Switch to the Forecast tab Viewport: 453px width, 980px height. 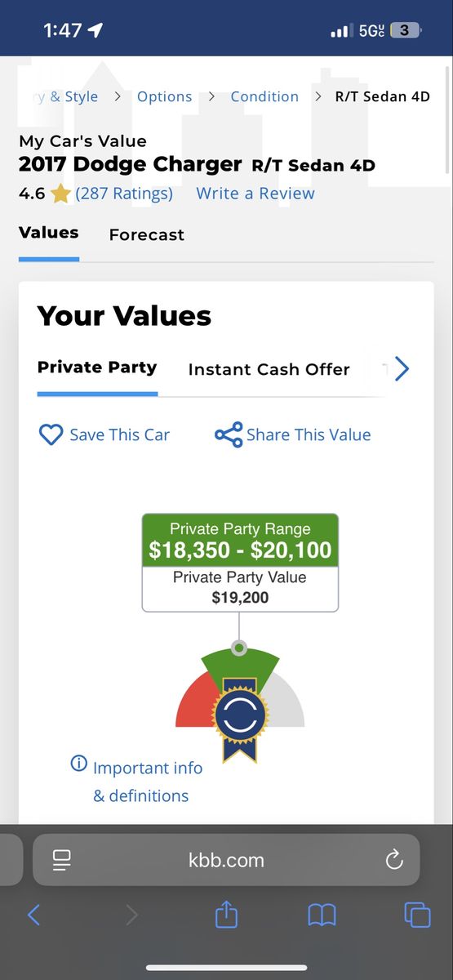coord(147,235)
